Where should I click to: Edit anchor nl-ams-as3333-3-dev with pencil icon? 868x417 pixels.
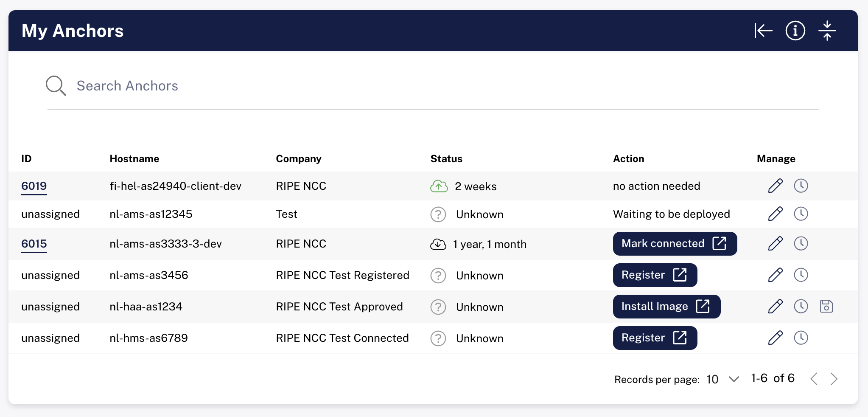pyautogui.click(x=775, y=244)
